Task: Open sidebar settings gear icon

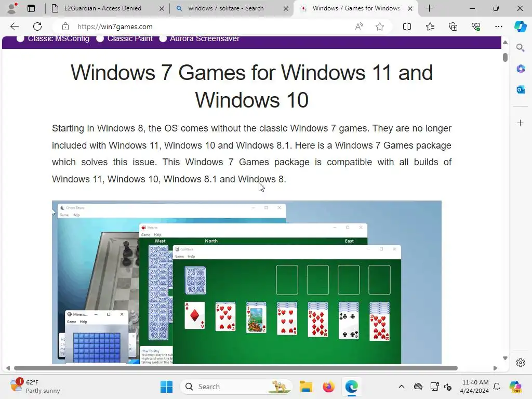Action: point(521,363)
